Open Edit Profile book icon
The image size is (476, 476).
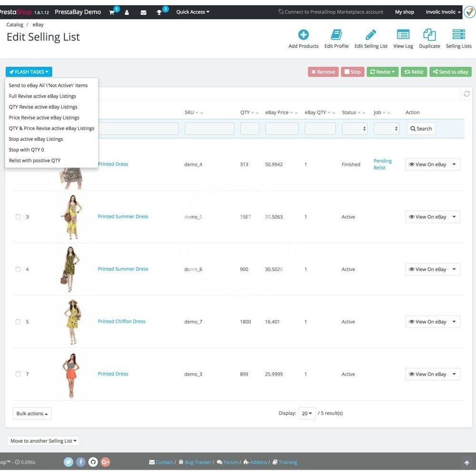(336, 35)
